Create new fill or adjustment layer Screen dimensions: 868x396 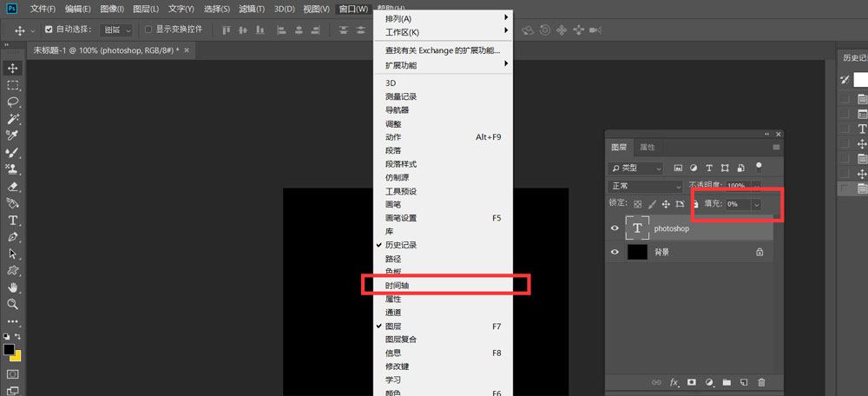tap(709, 382)
